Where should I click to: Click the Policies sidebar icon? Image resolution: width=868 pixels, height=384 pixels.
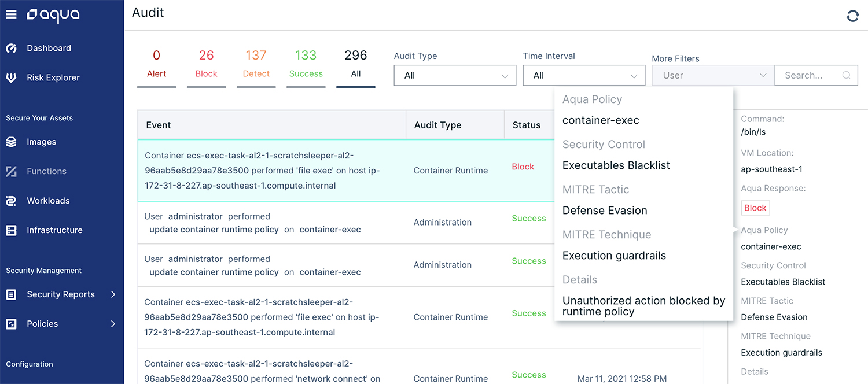[11, 324]
